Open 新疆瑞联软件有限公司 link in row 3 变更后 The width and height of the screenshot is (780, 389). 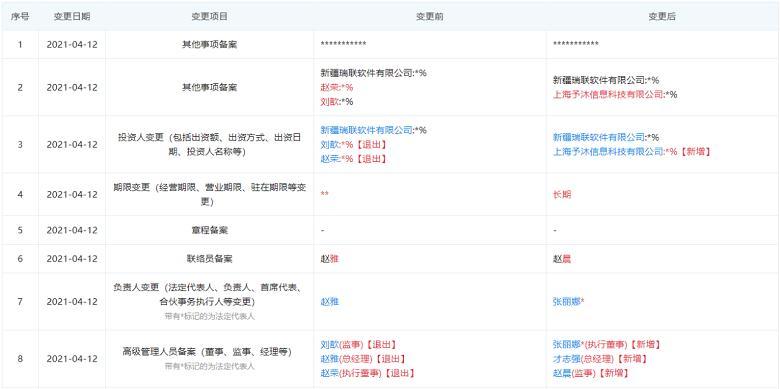pos(599,137)
